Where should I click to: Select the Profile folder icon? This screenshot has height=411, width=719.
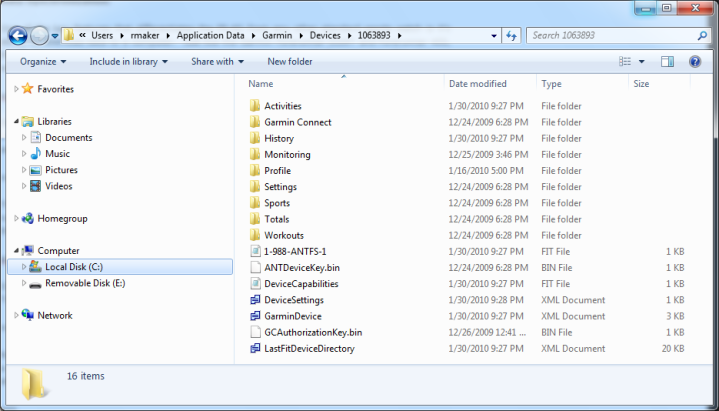point(255,171)
